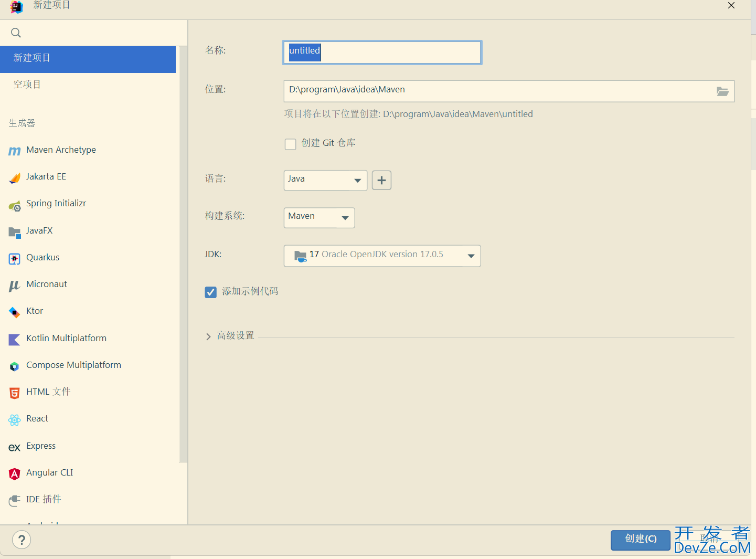The image size is (756, 559).
Task: Uncheck the 添加示例代码 checkbox
Action: pos(211,292)
